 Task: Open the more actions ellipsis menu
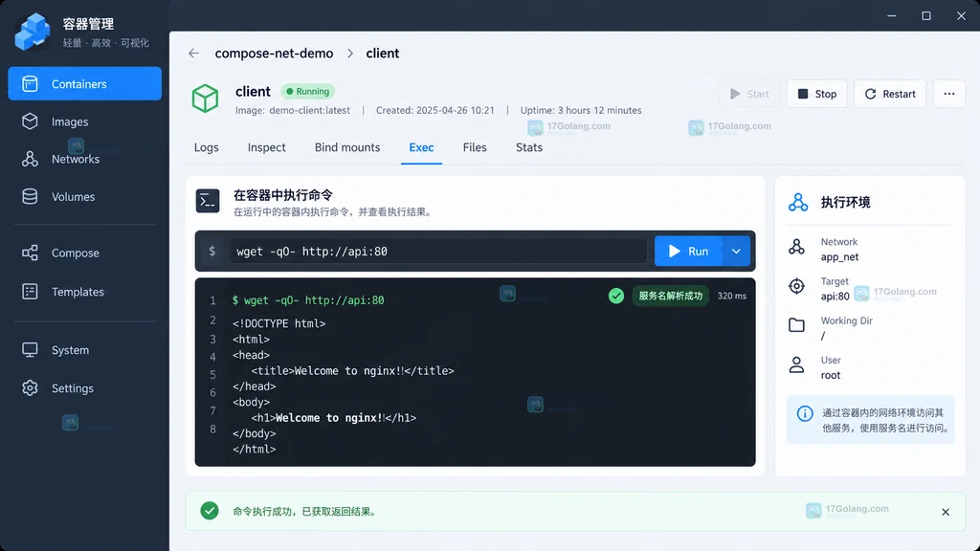tap(949, 94)
